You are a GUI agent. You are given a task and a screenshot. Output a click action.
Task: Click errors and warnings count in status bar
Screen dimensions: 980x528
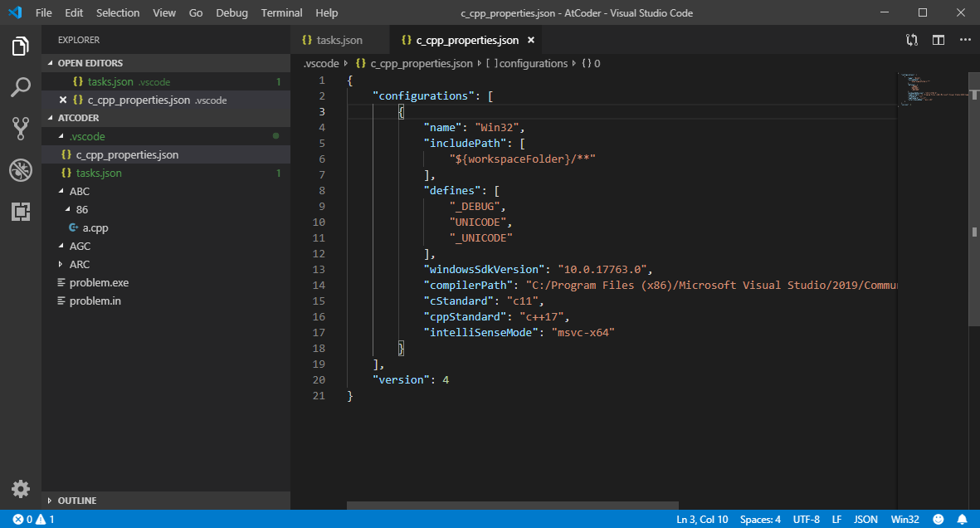[x=33, y=520]
